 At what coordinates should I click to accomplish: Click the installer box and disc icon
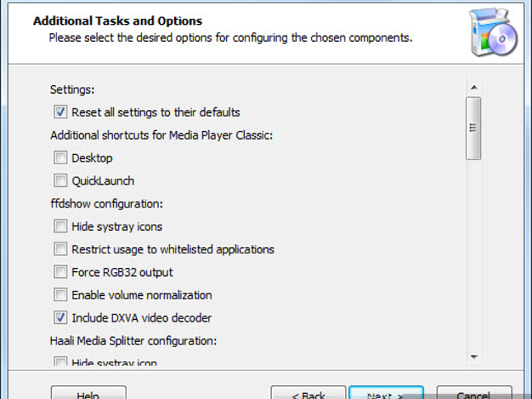tap(493, 32)
